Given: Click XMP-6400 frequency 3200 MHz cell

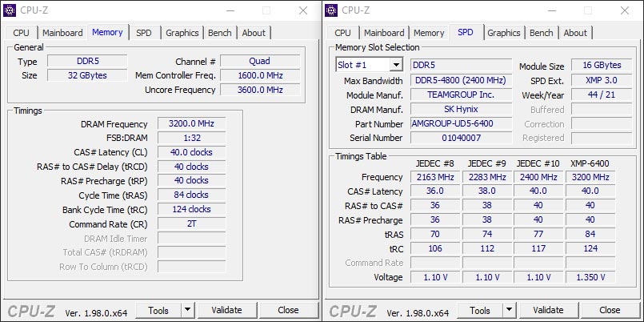Looking at the screenshot, I should [590, 177].
